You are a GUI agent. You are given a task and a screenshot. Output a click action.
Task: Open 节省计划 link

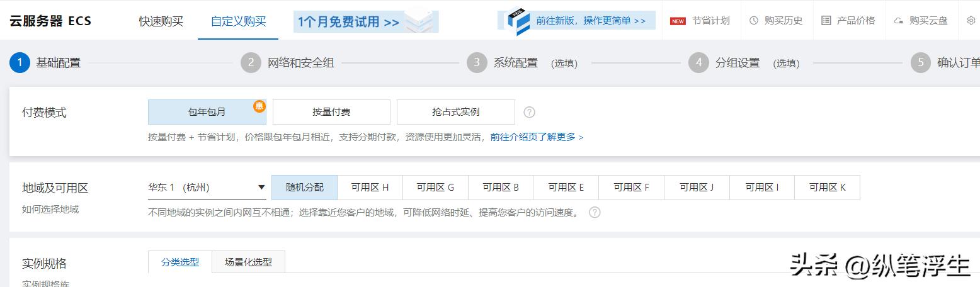click(x=710, y=21)
